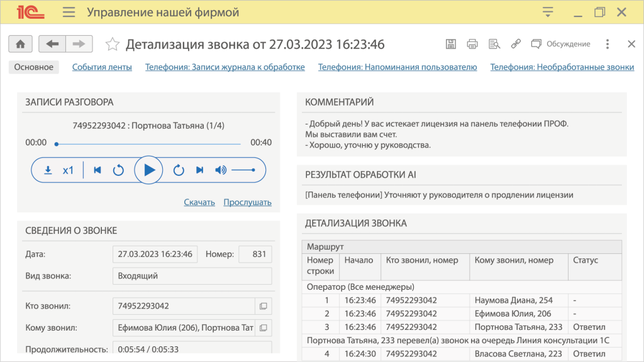Click the Home icon button
The width and height of the screenshot is (644, 362).
pyautogui.click(x=20, y=44)
